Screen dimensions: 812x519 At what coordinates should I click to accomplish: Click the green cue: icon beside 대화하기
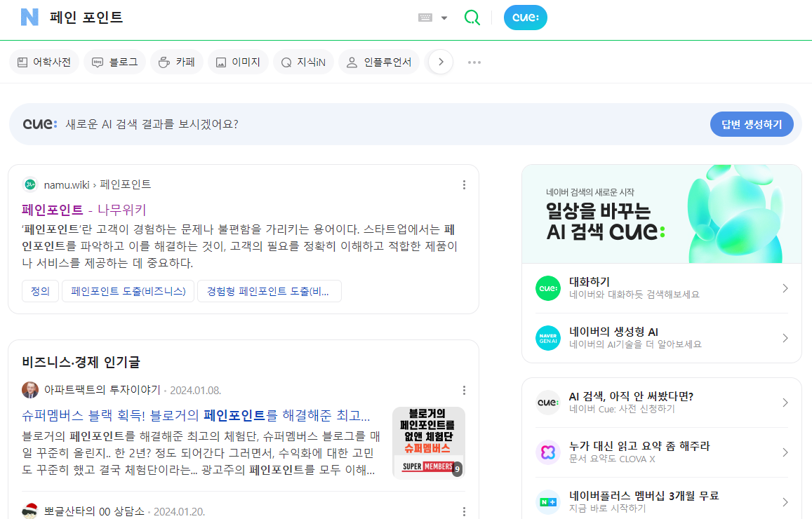point(548,288)
